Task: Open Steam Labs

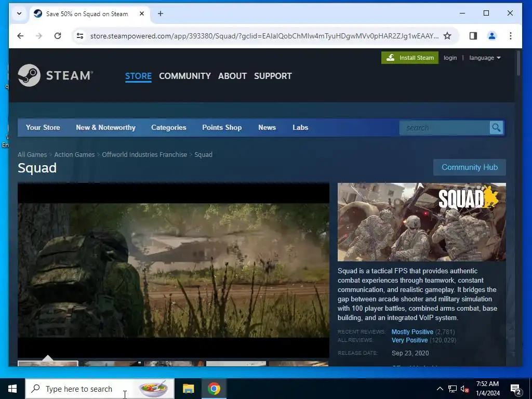Action: [300, 128]
